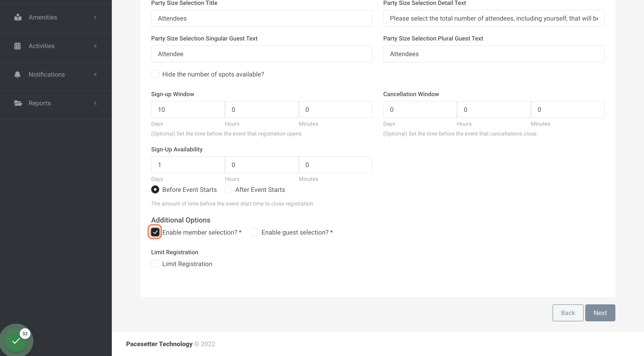Uncheck Enable member selection checkbox
The width and height of the screenshot is (644, 356).
155,232
